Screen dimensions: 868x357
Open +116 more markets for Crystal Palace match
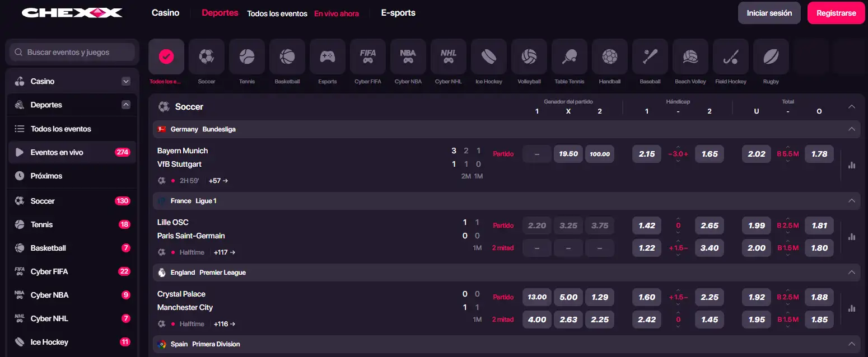225,324
